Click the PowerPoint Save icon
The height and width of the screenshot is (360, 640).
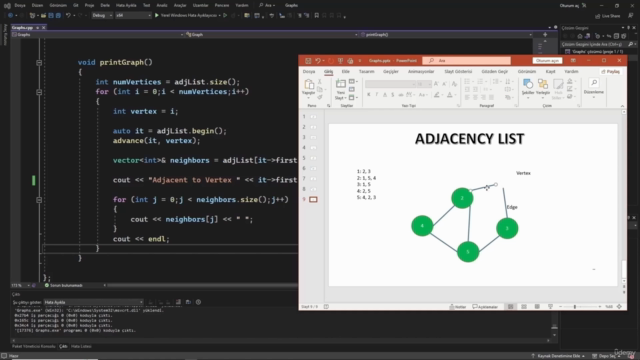click(308, 61)
